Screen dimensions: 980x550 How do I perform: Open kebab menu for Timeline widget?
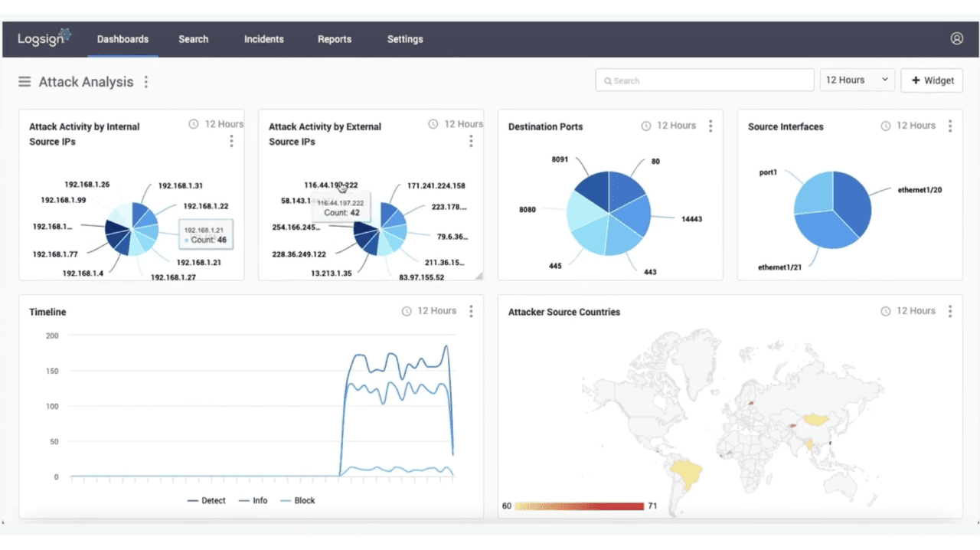pyautogui.click(x=471, y=311)
